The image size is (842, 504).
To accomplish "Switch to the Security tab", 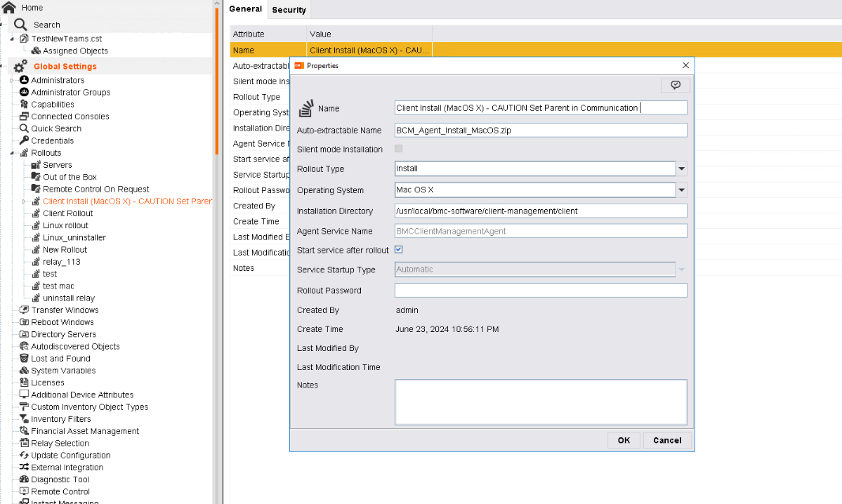I will pyautogui.click(x=289, y=10).
